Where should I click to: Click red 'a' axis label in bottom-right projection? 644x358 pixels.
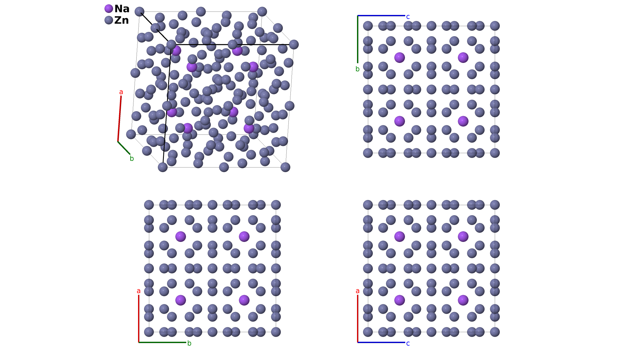click(357, 291)
